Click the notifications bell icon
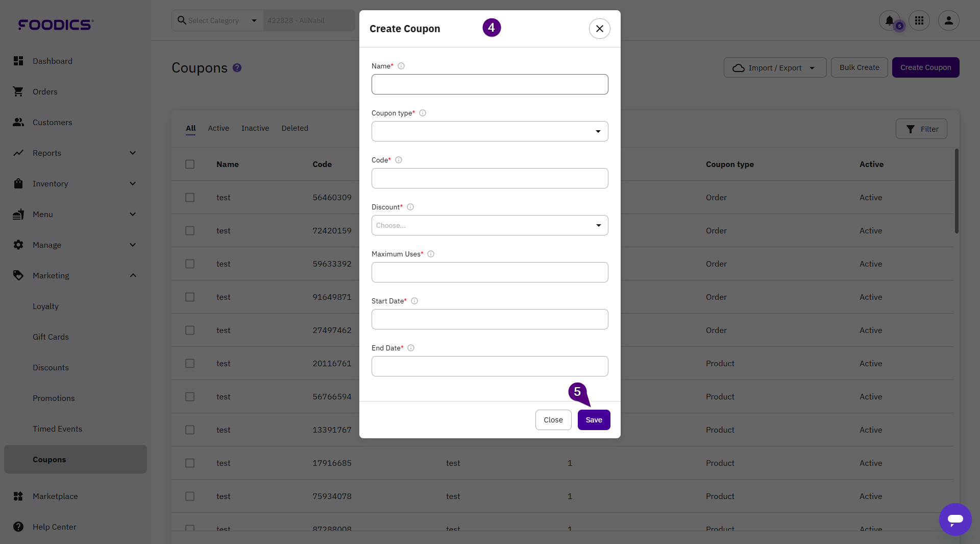The image size is (980, 544). [889, 20]
